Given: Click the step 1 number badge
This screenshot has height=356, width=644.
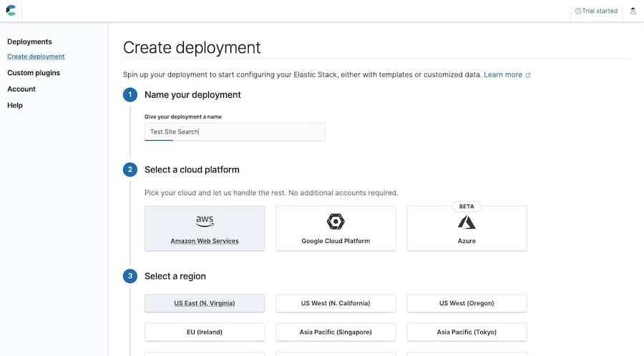Looking at the screenshot, I should [x=130, y=95].
